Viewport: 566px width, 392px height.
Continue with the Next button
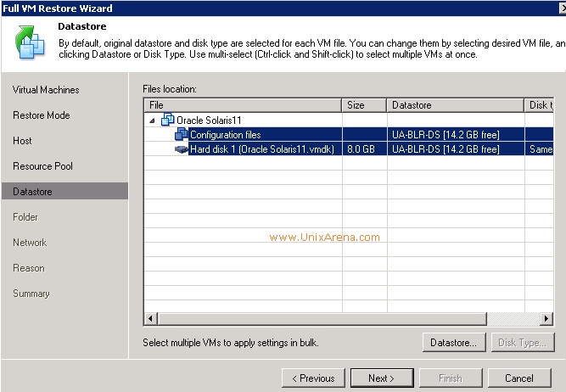(x=382, y=378)
